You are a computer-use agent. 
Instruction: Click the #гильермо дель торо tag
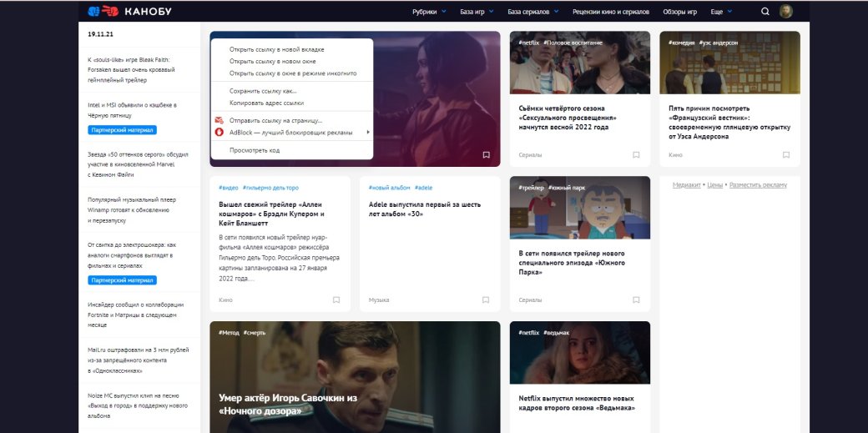270,188
